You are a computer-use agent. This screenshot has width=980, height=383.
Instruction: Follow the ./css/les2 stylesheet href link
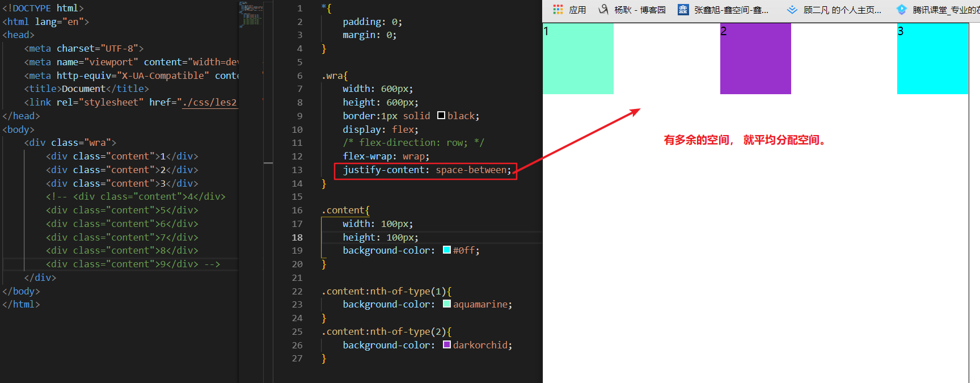click(209, 102)
